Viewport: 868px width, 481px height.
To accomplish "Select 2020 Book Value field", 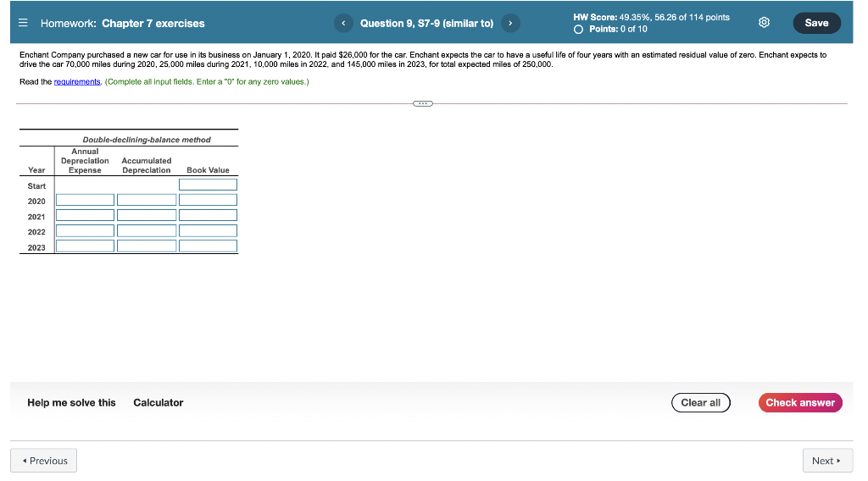I will [x=209, y=200].
